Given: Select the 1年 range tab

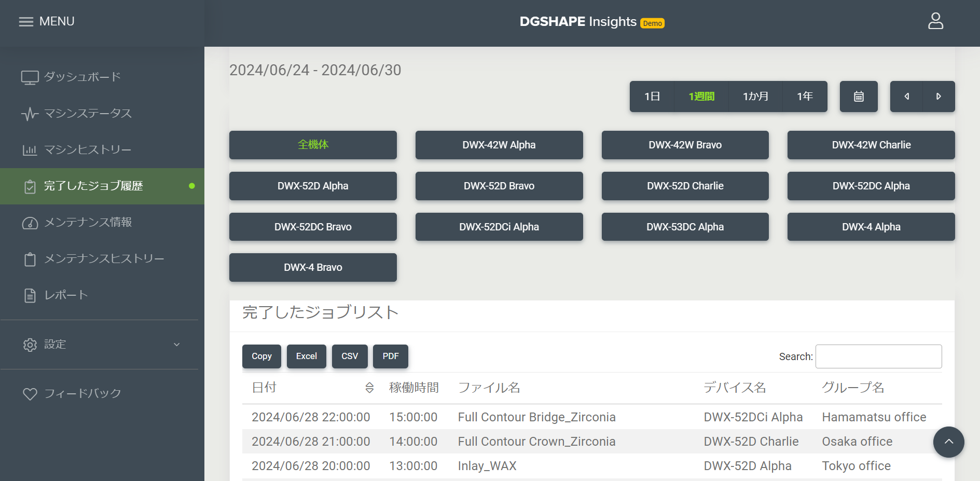Looking at the screenshot, I should click(805, 97).
